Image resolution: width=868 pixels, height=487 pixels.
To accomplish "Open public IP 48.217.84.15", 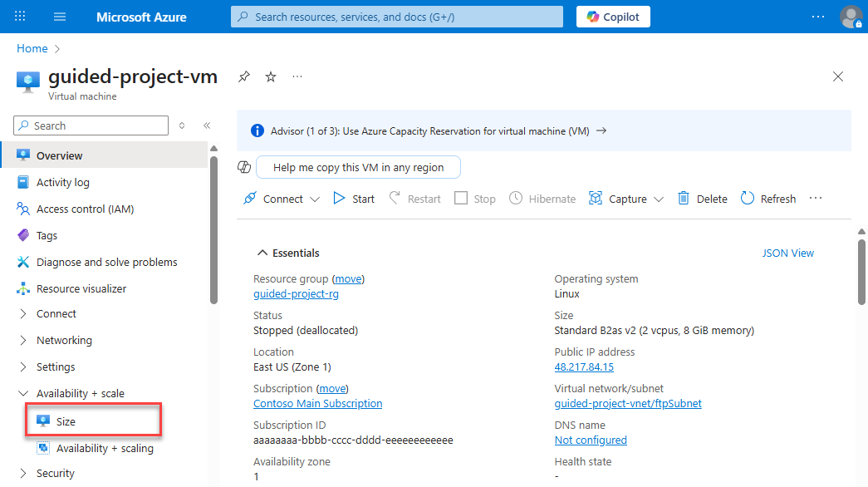I will tap(584, 367).
